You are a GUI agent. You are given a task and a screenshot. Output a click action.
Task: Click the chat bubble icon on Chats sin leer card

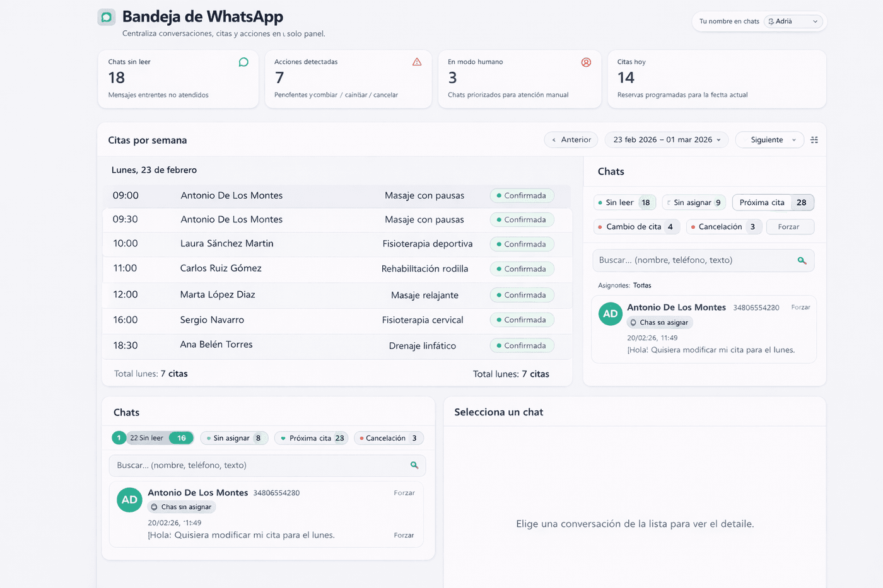point(242,62)
